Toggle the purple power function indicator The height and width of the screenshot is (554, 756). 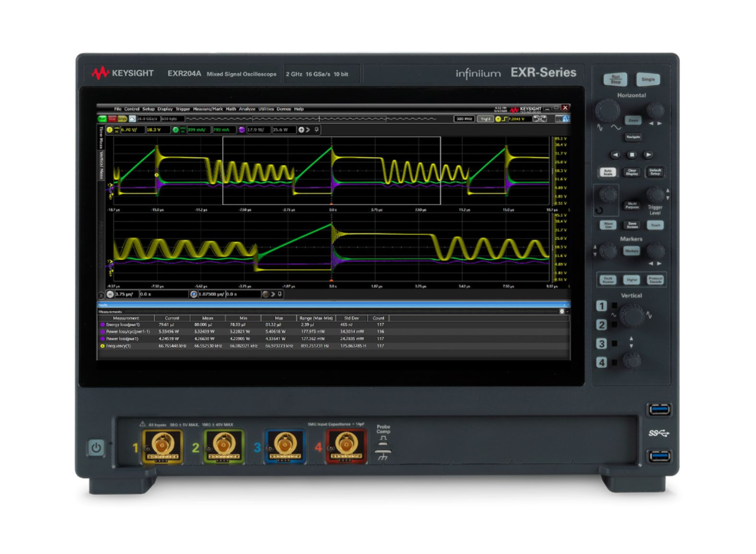click(242, 130)
